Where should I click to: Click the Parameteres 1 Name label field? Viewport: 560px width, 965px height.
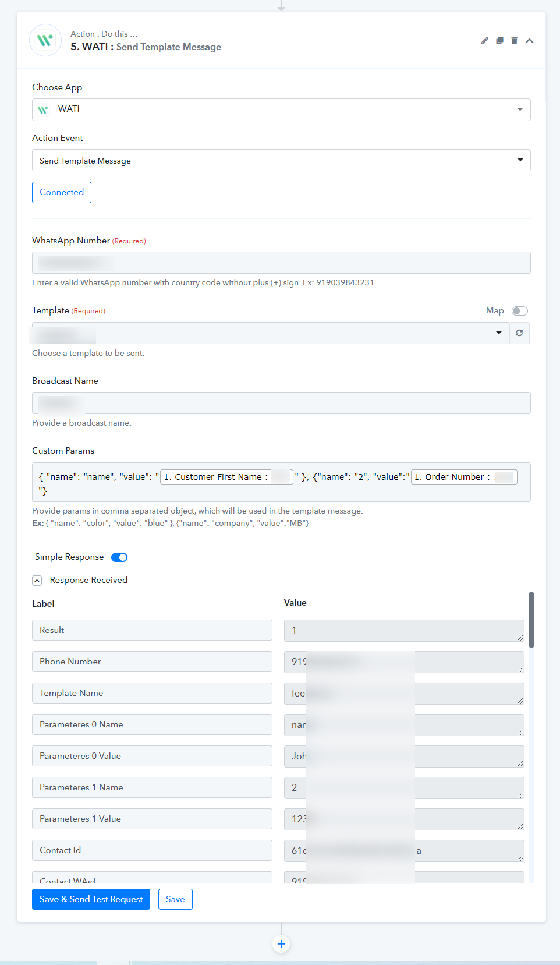(152, 787)
